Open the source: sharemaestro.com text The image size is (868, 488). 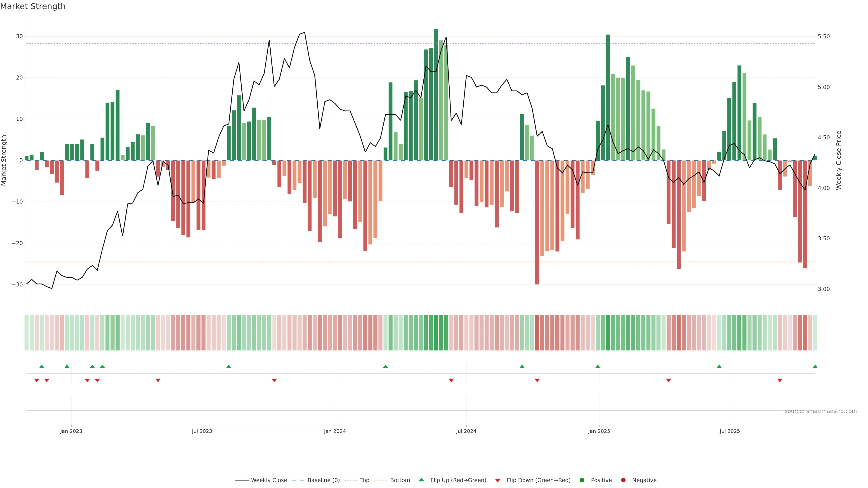pyautogui.click(x=821, y=411)
